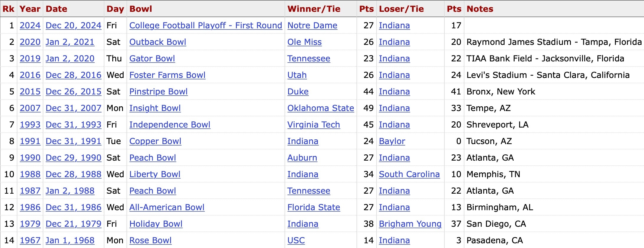644x248 pixels.
Task: Click the Duke team link
Action: [x=298, y=92]
